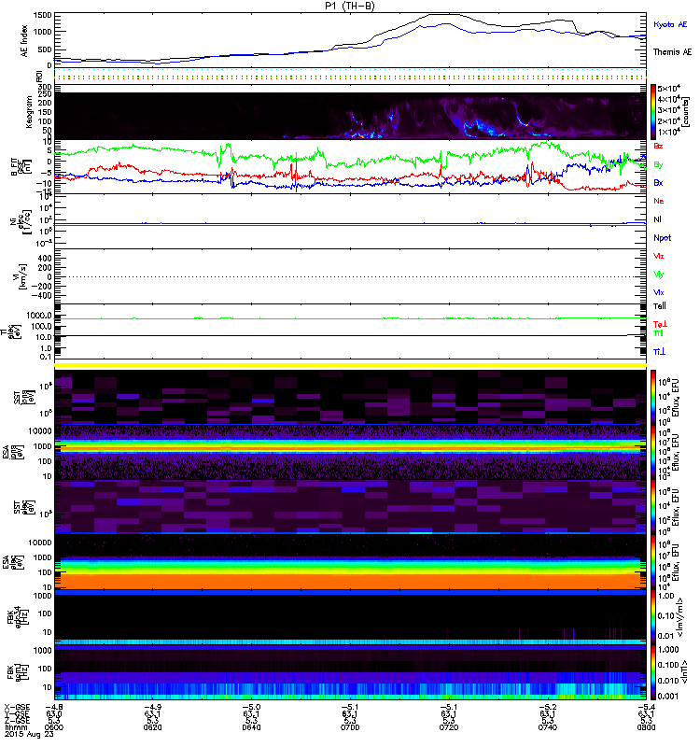The height and width of the screenshot is (747, 700).
Task: Click the X-GSE position row label
Action: pyautogui.click(x=17, y=707)
